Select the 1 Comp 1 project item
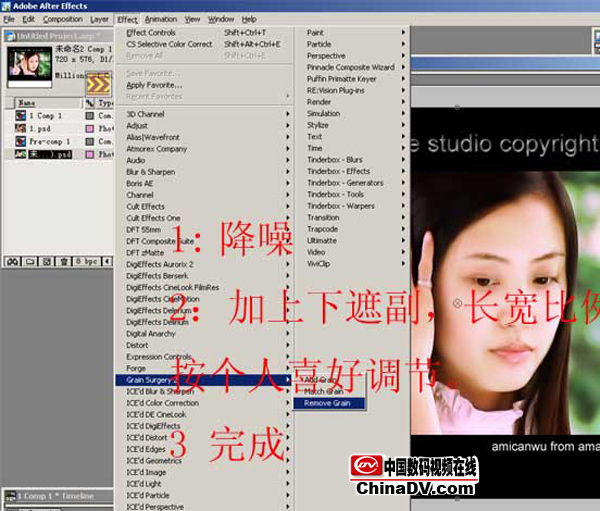600x511 pixels. point(46,116)
